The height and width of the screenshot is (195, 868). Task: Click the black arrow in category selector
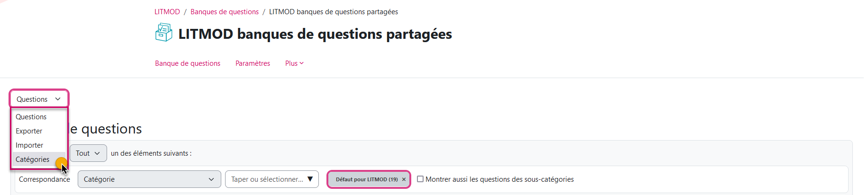[310, 179]
